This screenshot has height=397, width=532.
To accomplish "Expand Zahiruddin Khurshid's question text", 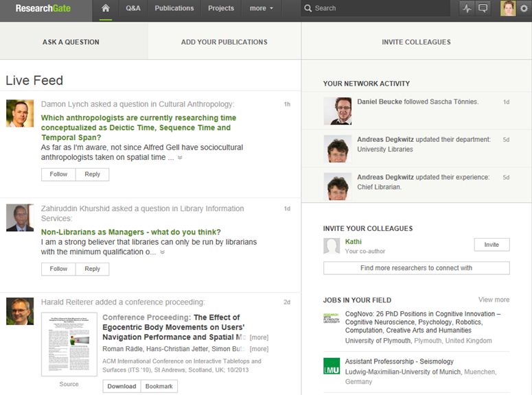I will pos(163,252).
